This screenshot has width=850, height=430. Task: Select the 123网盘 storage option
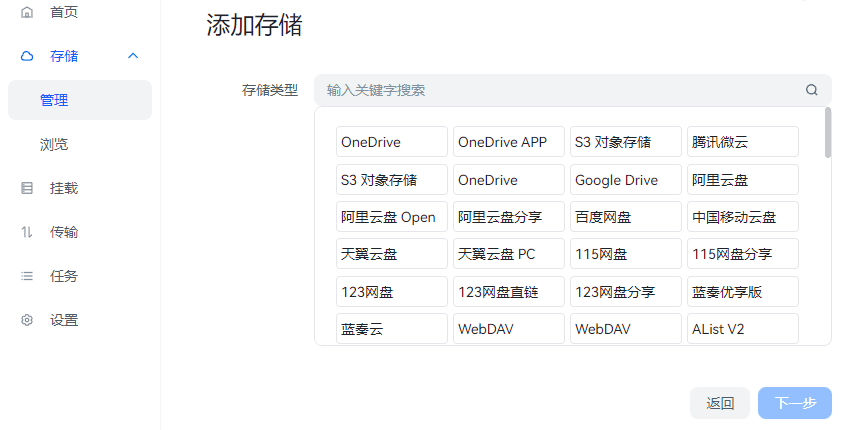click(x=391, y=292)
